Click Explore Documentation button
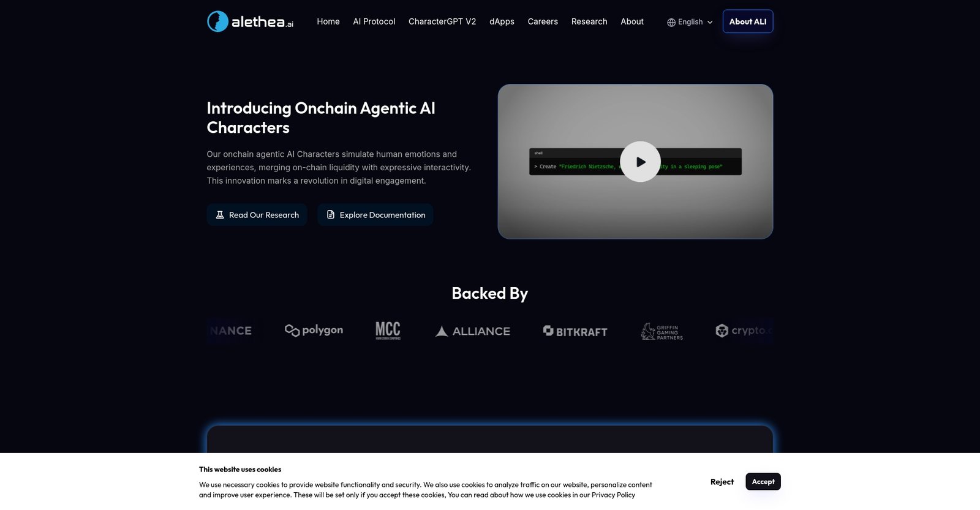Viewport: 980px width, 510px height. click(375, 215)
